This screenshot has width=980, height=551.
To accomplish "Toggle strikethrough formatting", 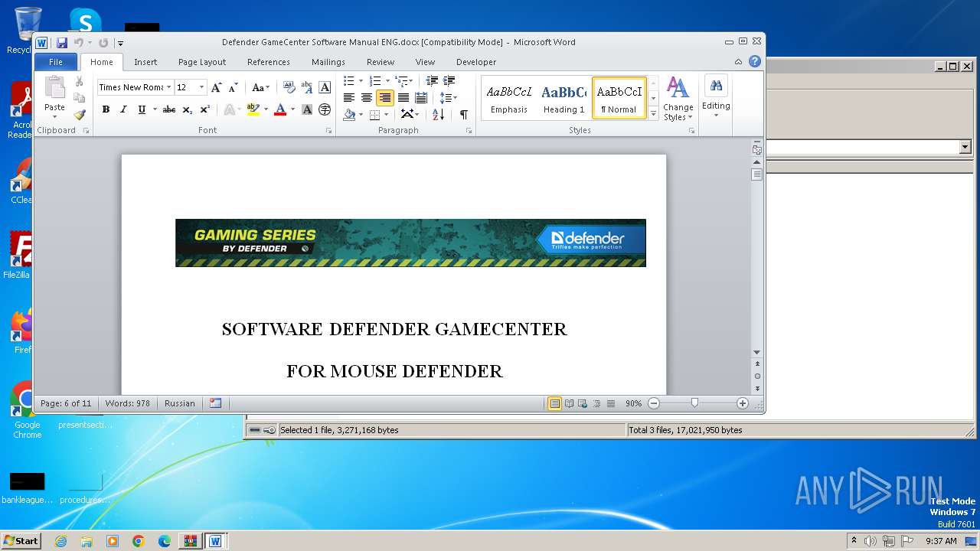I will 169,109.
